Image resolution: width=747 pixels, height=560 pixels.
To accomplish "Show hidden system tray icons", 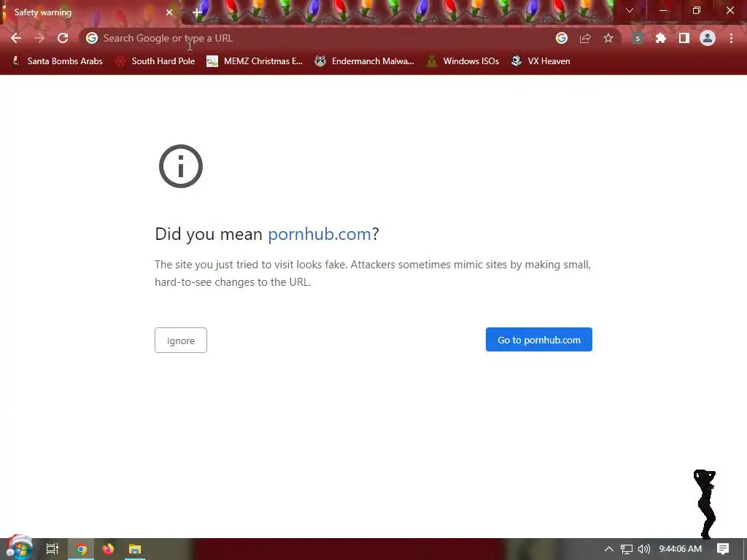I will click(609, 549).
